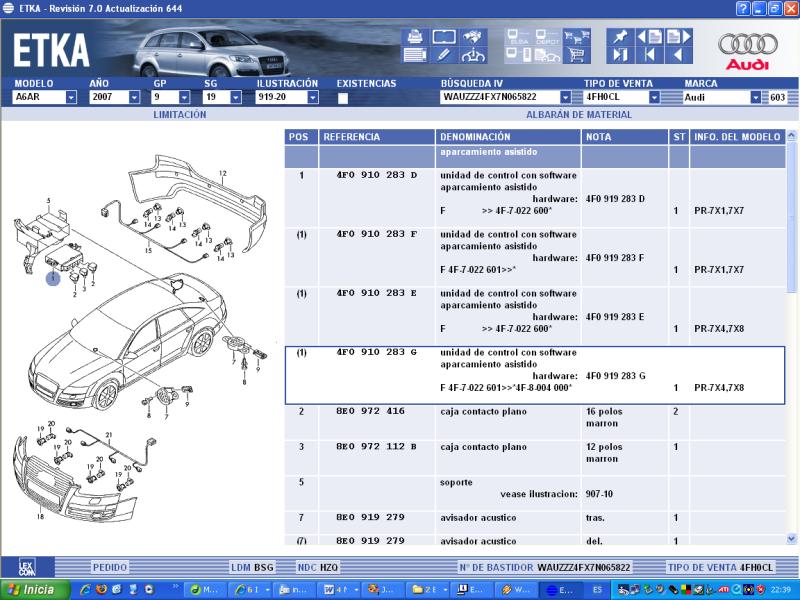Go to previous page with left-arrow document icon

pyautogui.click(x=649, y=37)
